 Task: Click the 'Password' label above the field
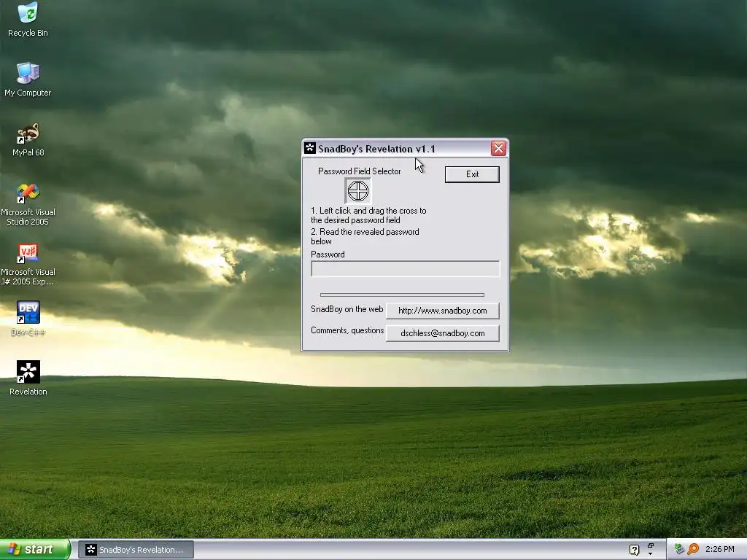[328, 254]
